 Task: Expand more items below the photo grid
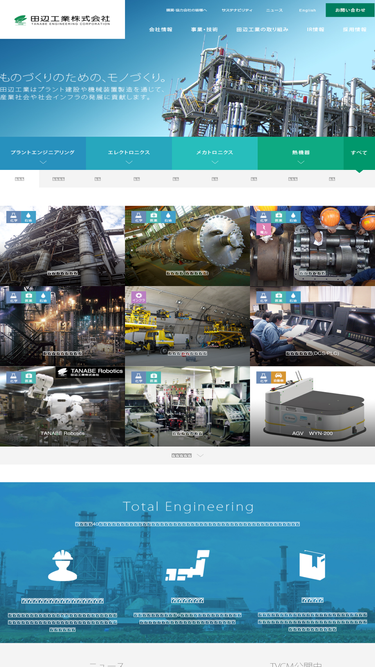point(188,456)
